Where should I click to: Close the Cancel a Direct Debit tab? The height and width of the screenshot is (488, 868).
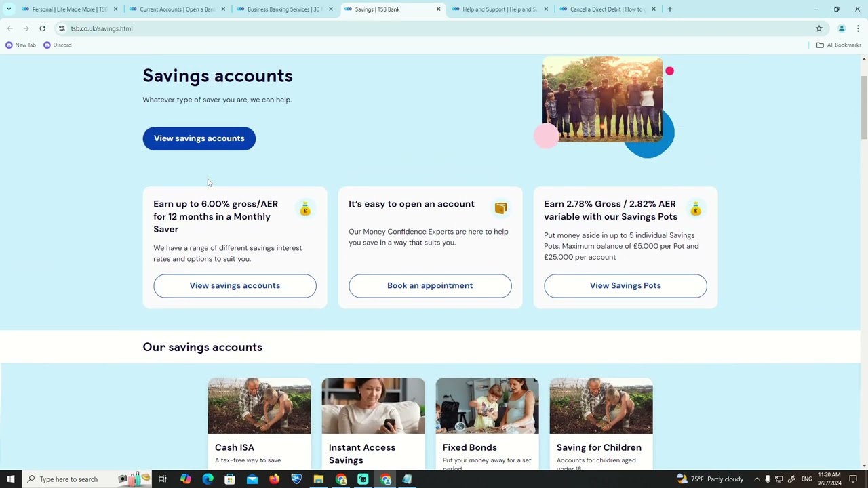(654, 9)
